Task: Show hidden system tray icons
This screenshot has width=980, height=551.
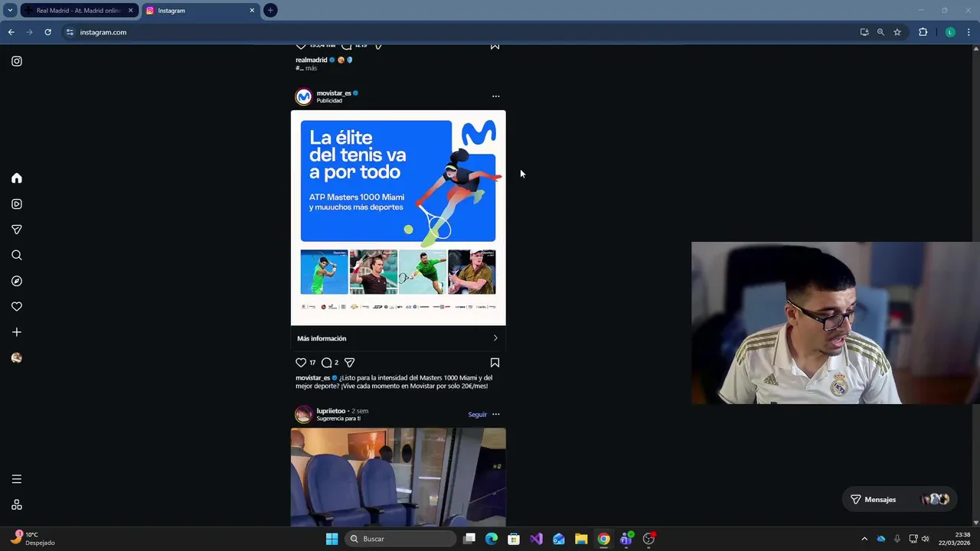Action: click(x=864, y=539)
